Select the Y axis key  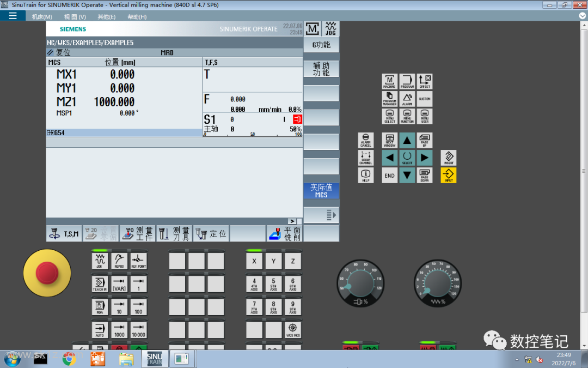click(x=273, y=261)
